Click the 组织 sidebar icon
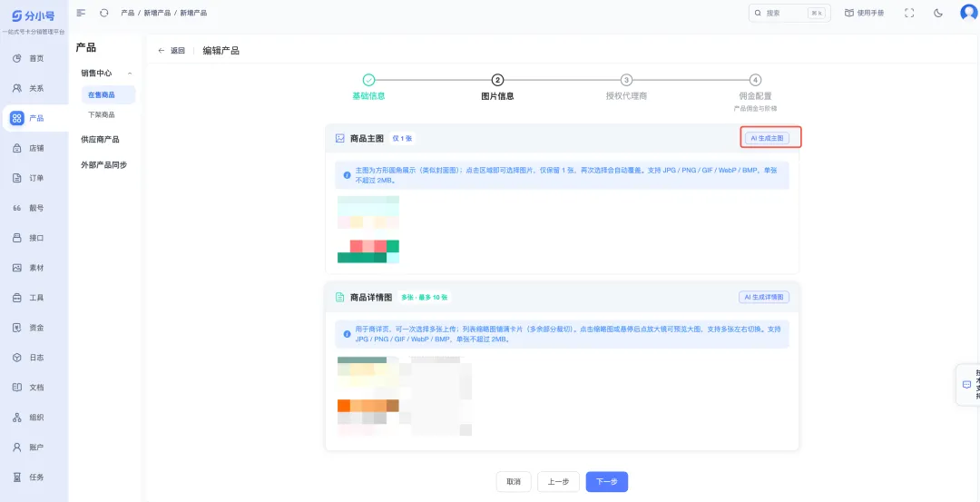This screenshot has width=980, height=502. coord(17,418)
